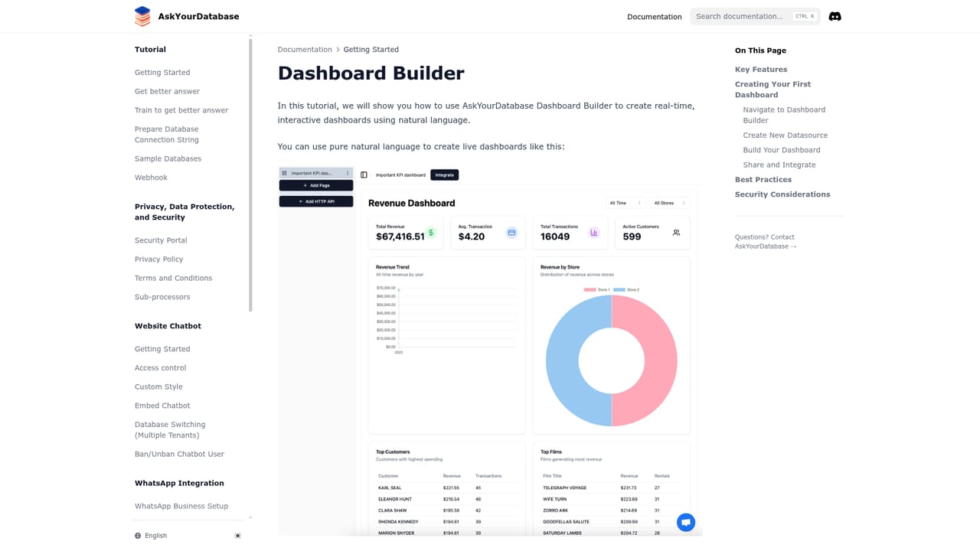Open the Security Portal page
The image size is (980, 551).
pos(161,240)
